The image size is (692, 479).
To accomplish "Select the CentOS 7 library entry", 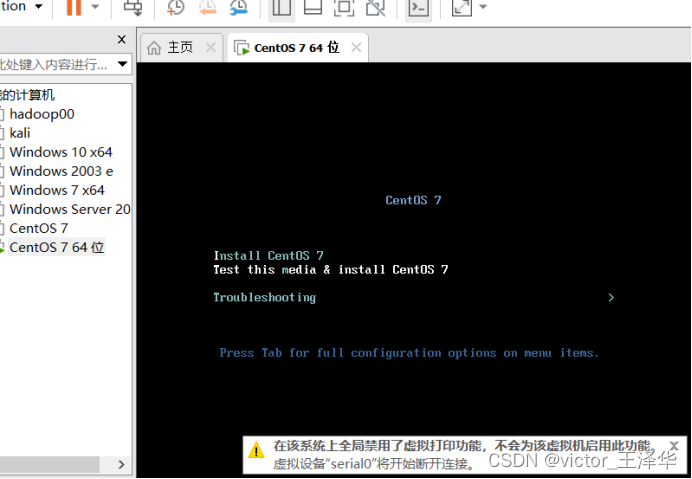I will pos(39,228).
